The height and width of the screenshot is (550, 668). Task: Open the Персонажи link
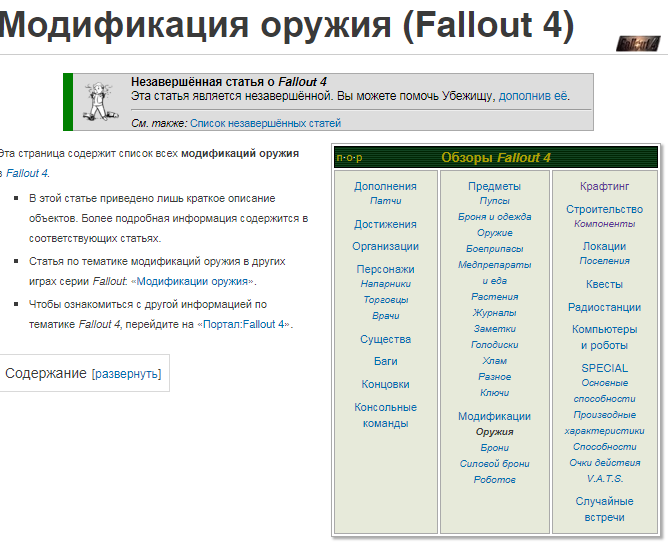385,269
